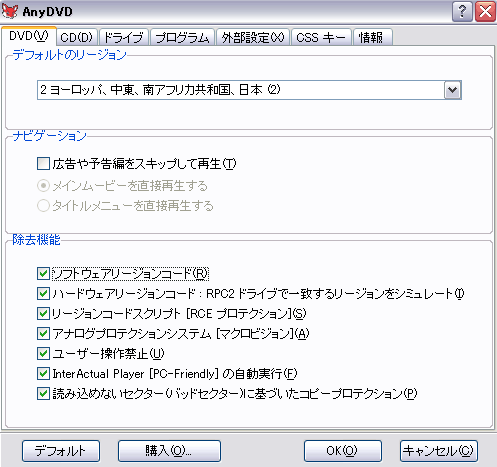
Task: Open the CD(D) tab
Action: [77, 37]
